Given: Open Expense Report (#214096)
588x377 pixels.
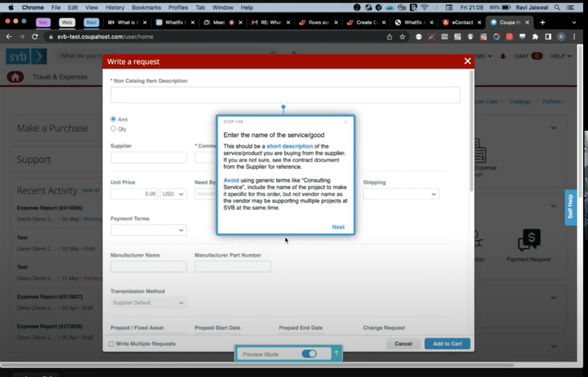Looking at the screenshot, I should tap(50, 208).
